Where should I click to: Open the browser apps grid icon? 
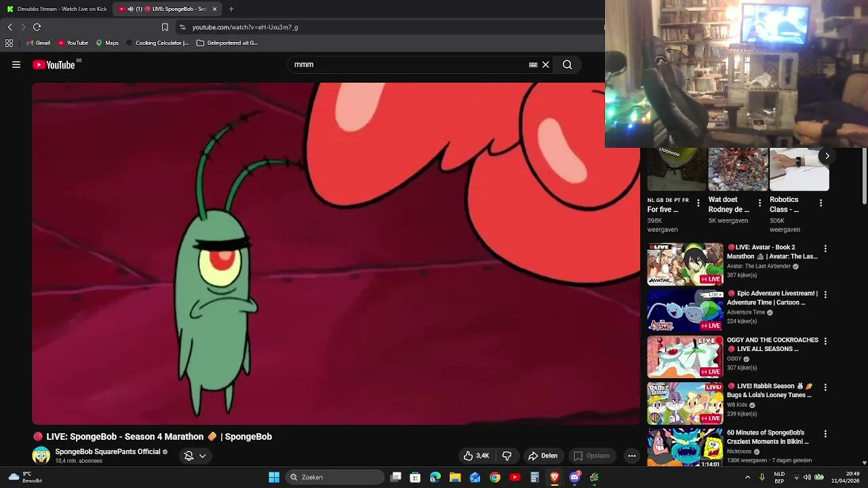pyautogui.click(x=9, y=43)
